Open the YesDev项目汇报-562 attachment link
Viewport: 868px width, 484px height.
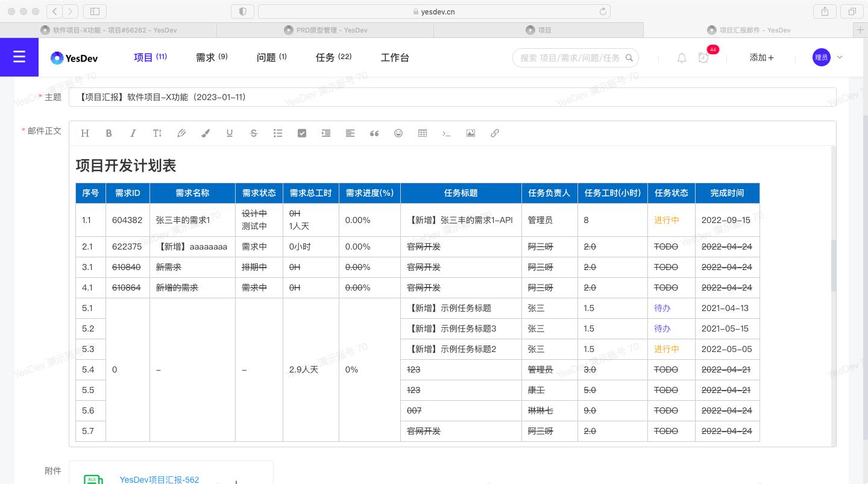pyautogui.click(x=159, y=480)
